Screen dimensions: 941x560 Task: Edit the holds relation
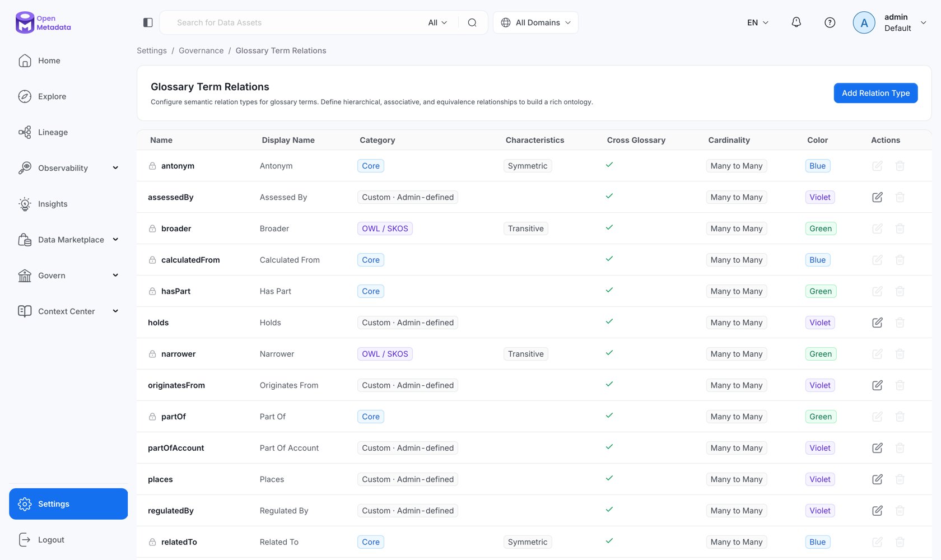coord(877,323)
